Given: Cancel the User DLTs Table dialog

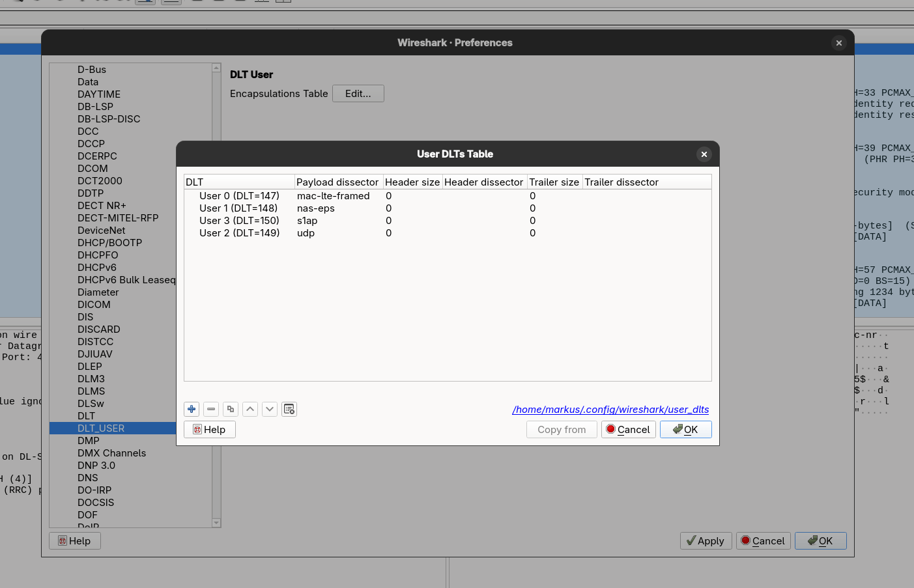Looking at the screenshot, I should [628, 429].
